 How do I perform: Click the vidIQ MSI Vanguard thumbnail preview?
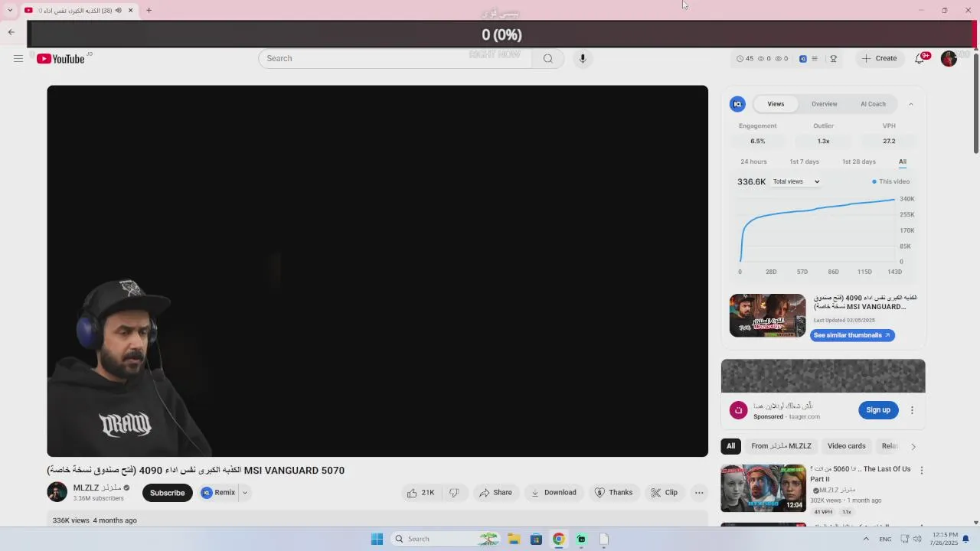767,315
